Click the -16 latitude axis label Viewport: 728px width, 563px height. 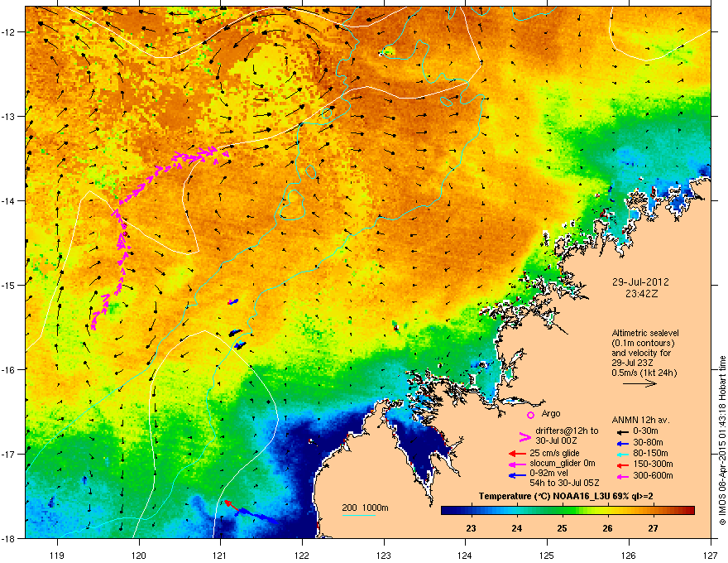(x=8, y=370)
